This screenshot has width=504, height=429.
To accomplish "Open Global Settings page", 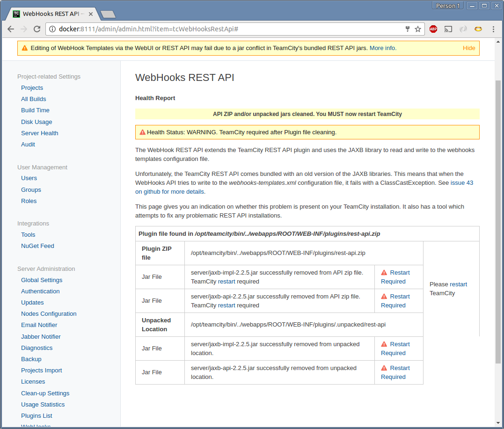I will pos(42,280).
